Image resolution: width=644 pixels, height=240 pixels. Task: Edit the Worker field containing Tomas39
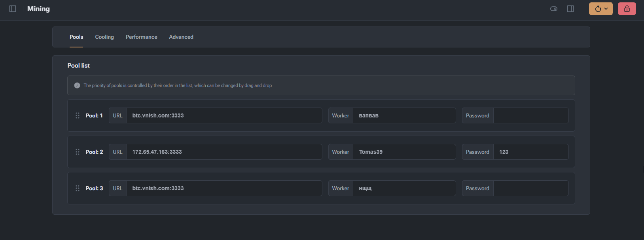point(404,152)
